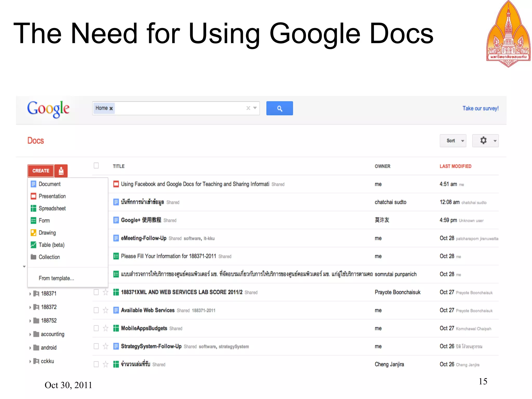Create a new Collection
This screenshot has width=532, height=399.
point(68,257)
